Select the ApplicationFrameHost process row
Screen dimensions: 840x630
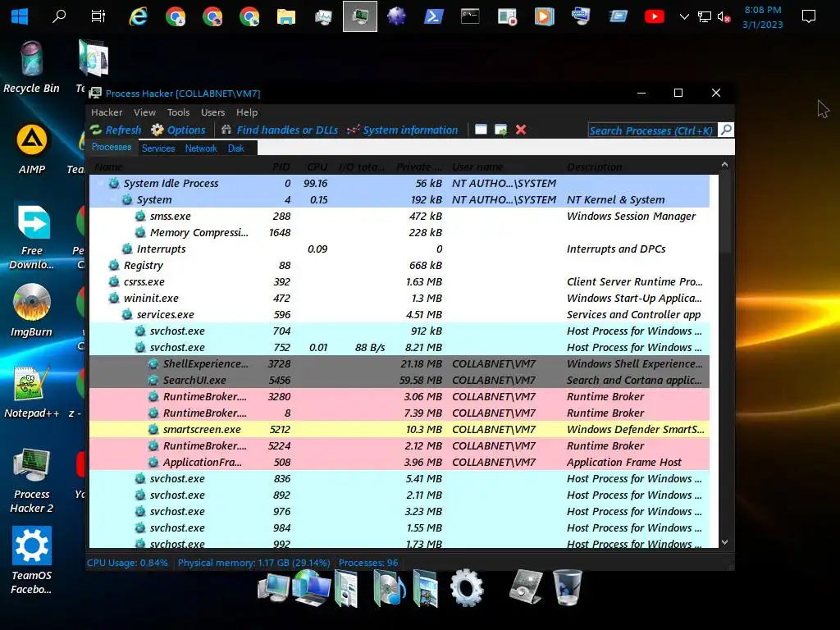point(399,463)
